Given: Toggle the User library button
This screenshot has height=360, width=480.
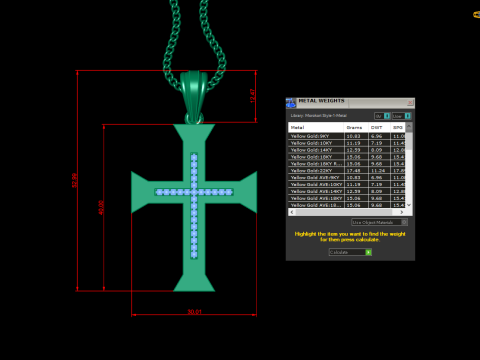Looking at the screenshot, I should (x=401, y=116).
